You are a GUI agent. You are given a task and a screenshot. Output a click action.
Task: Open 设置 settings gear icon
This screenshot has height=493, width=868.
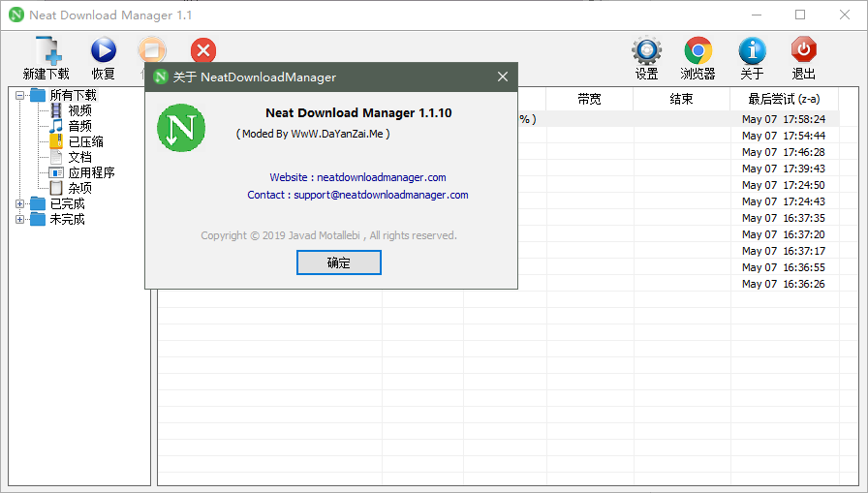tap(646, 50)
